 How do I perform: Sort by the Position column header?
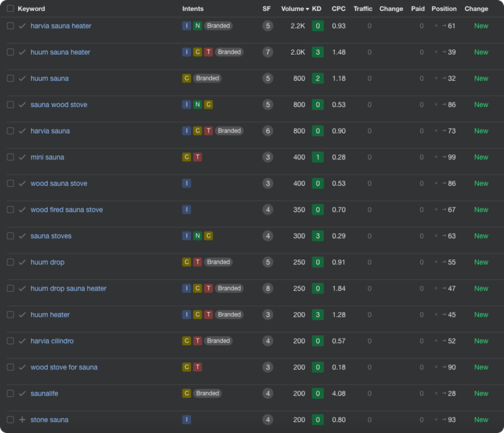[443, 9]
